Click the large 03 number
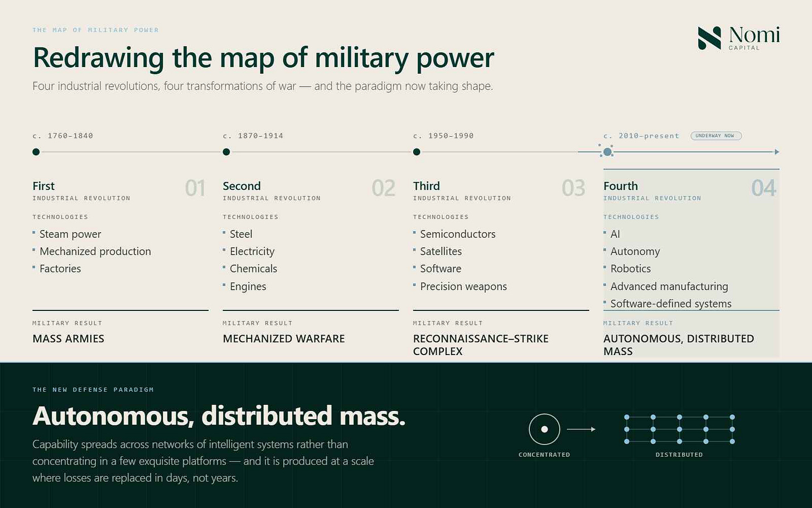The image size is (812, 508). (574, 188)
